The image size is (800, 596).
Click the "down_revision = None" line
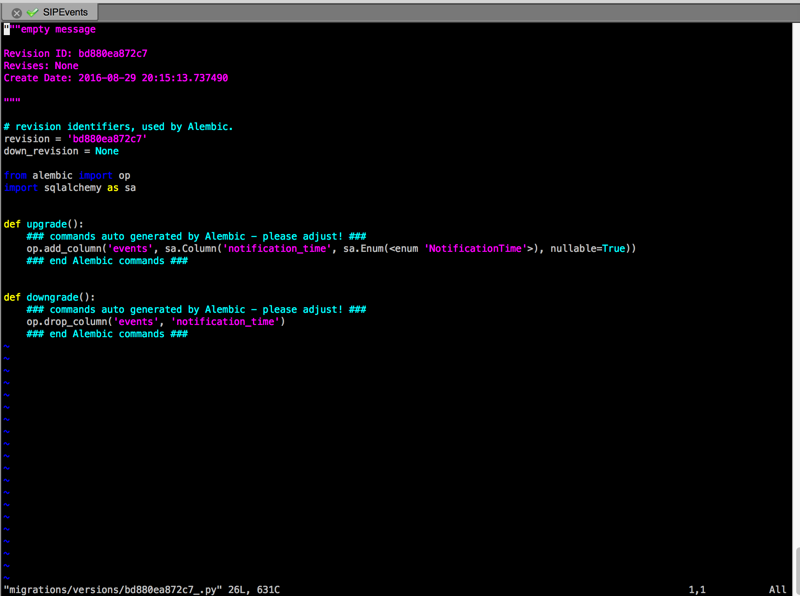(61, 151)
